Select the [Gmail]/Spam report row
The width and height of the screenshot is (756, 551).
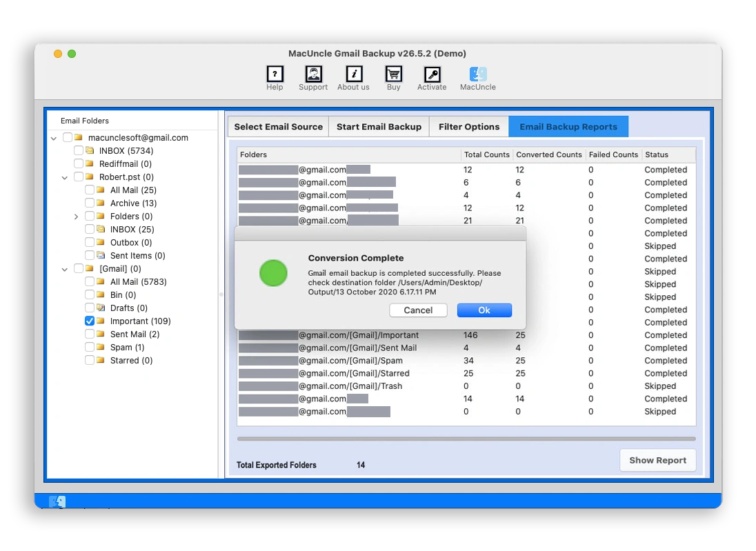tap(466, 361)
